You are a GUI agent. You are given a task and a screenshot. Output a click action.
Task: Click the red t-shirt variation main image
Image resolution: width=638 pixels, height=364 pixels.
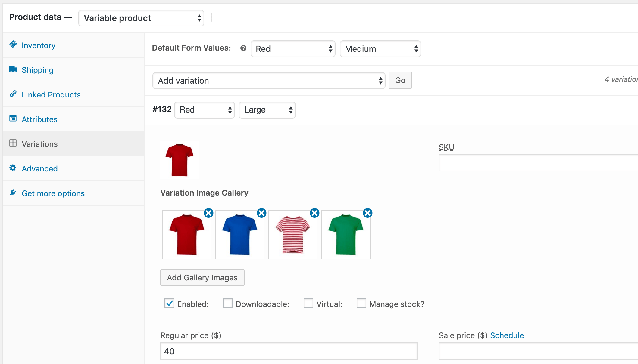(180, 160)
